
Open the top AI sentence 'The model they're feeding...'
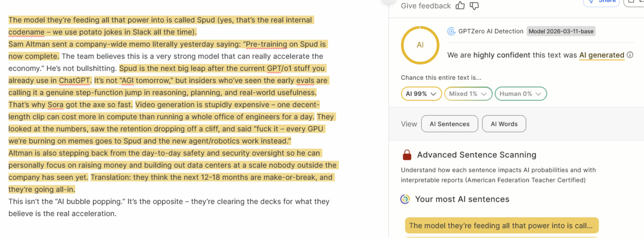501,225
